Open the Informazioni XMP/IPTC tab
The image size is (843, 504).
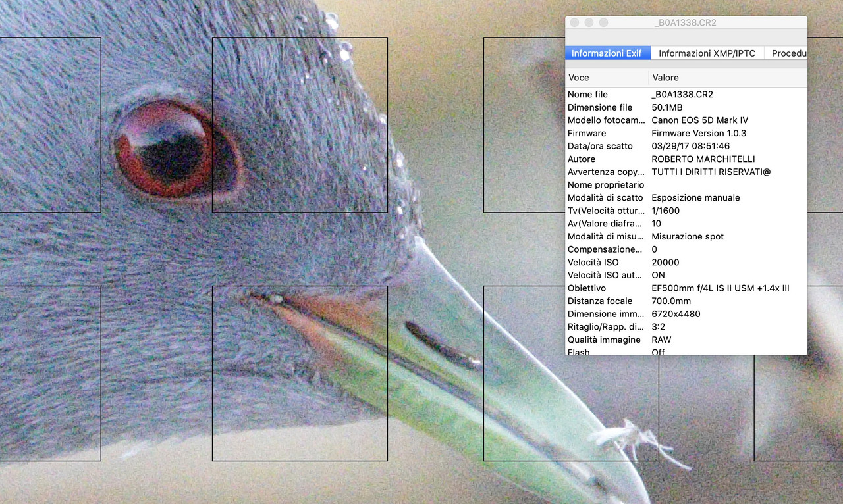(x=707, y=53)
